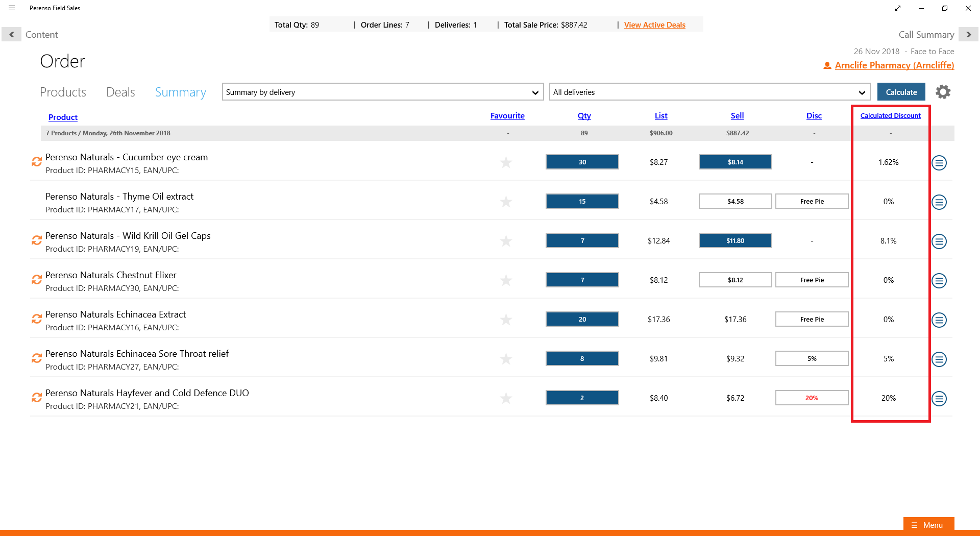This screenshot has height=536, width=980.
Task: Select group row 7 Products / Monday, 26th November 2018
Action: [497, 133]
